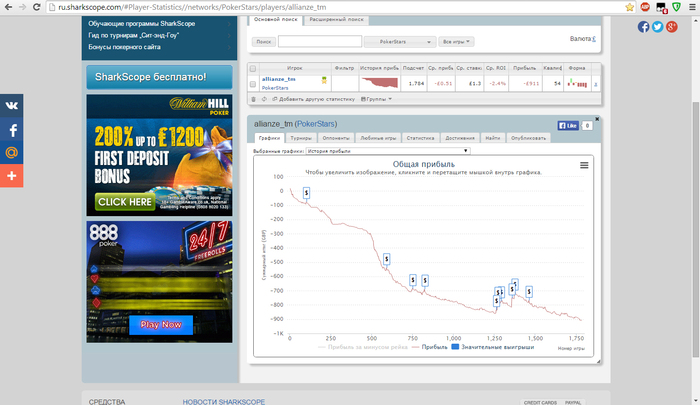The height and width of the screenshot is (405, 700).
Task: Open 'История прибыли' chart selection dropdown
Action: [388, 151]
